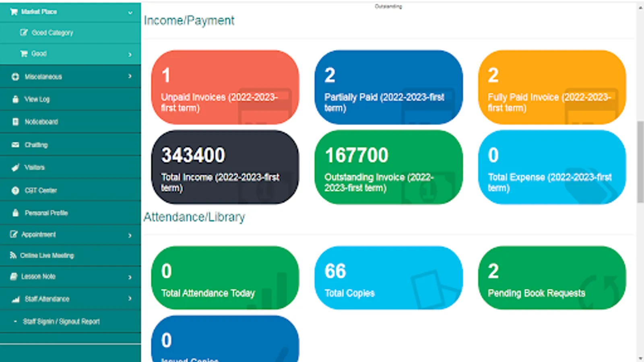Screen dimensions: 644x362
Task: Expand the Miscellaneous menu arrow
Action: pos(130,76)
